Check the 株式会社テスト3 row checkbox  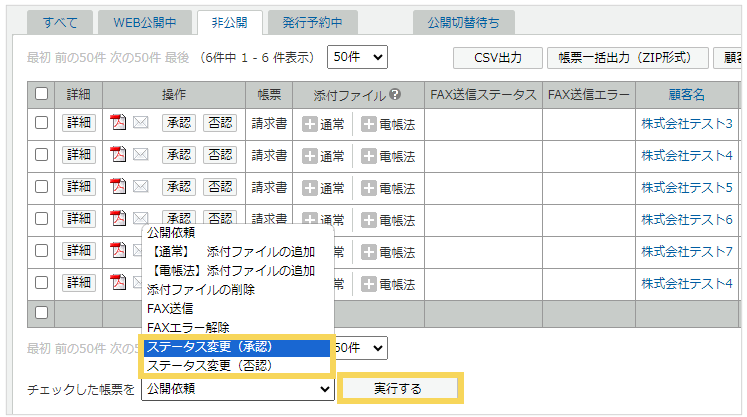[41, 123]
